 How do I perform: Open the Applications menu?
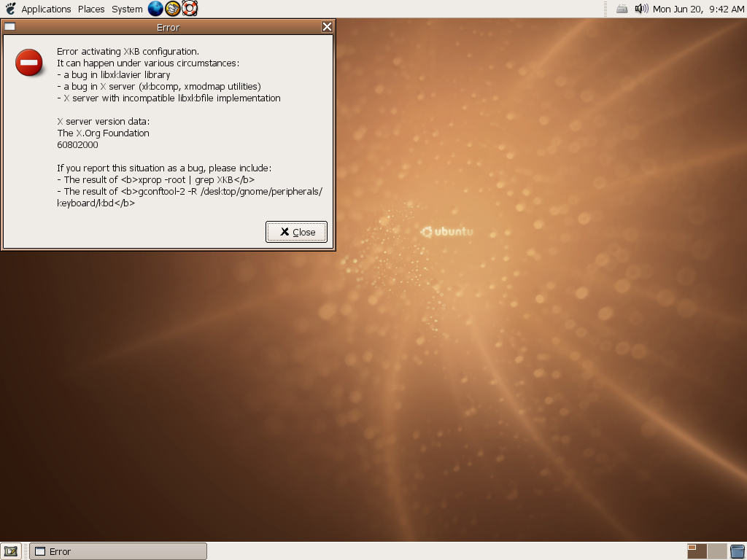click(x=46, y=9)
